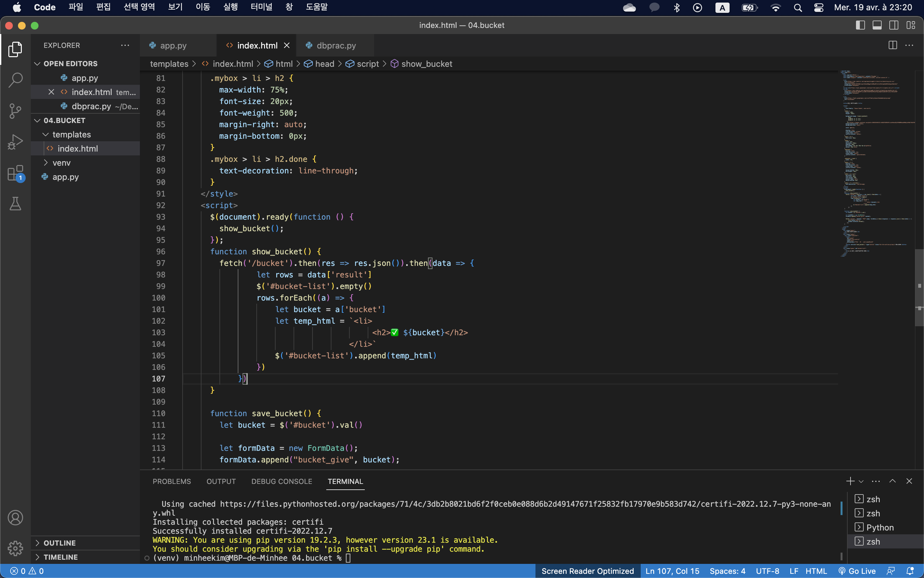Collapse the 04.BUCKET folder section
The image size is (924, 578).
[85, 120]
